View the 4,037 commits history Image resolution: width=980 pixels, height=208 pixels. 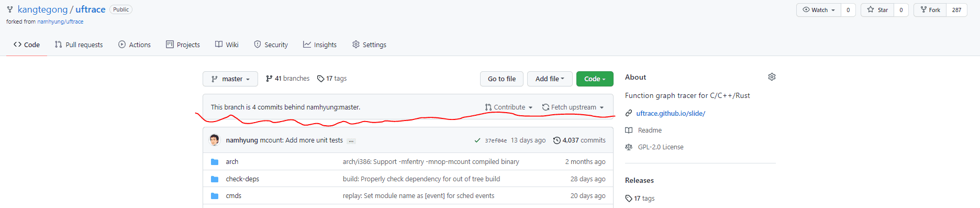click(x=580, y=140)
